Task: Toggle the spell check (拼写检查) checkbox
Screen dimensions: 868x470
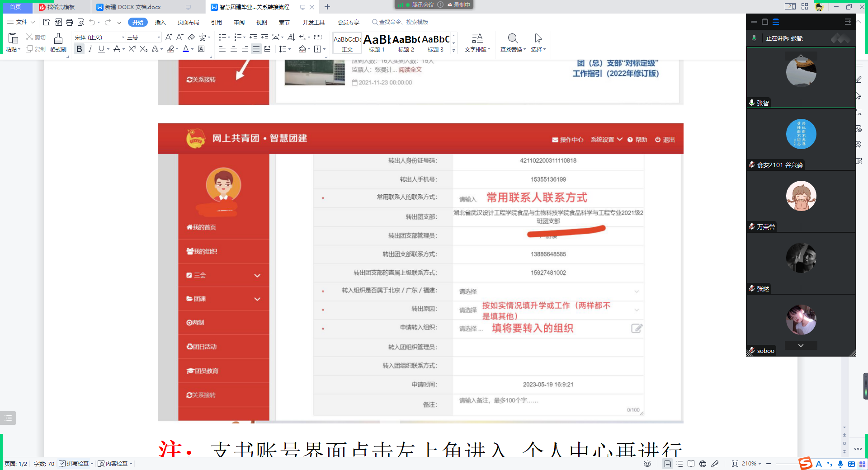Action: coord(62,464)
